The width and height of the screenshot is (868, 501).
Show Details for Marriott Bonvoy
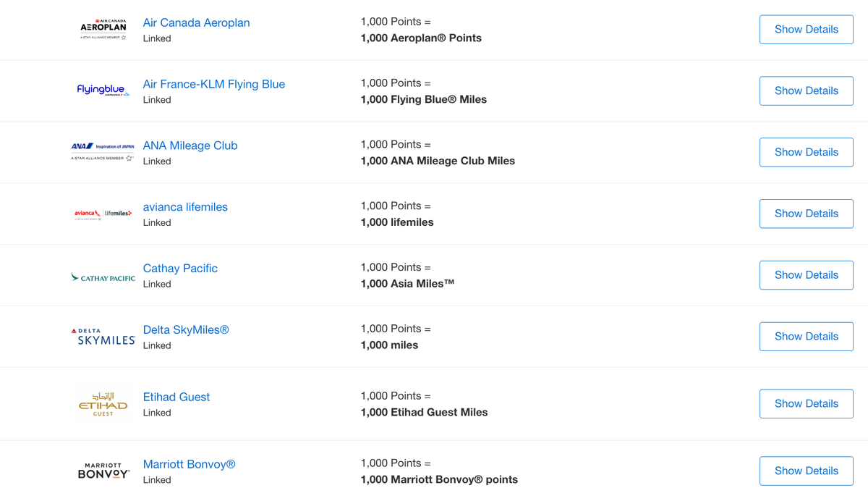tap(806, 471)
